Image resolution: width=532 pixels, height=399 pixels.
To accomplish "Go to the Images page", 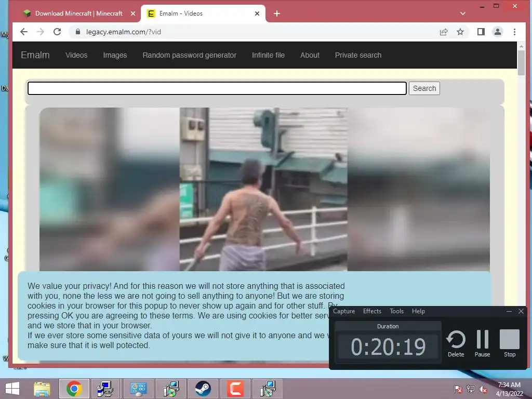I will [x=115, y=55].
